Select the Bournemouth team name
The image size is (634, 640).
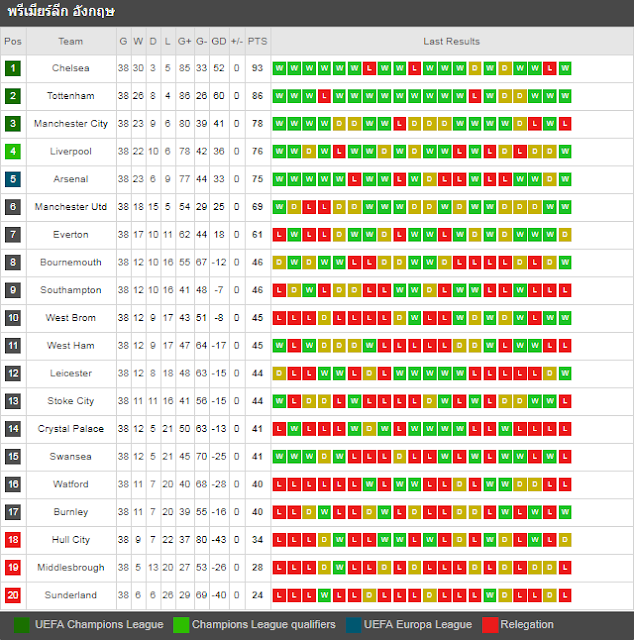coord(71,262)
